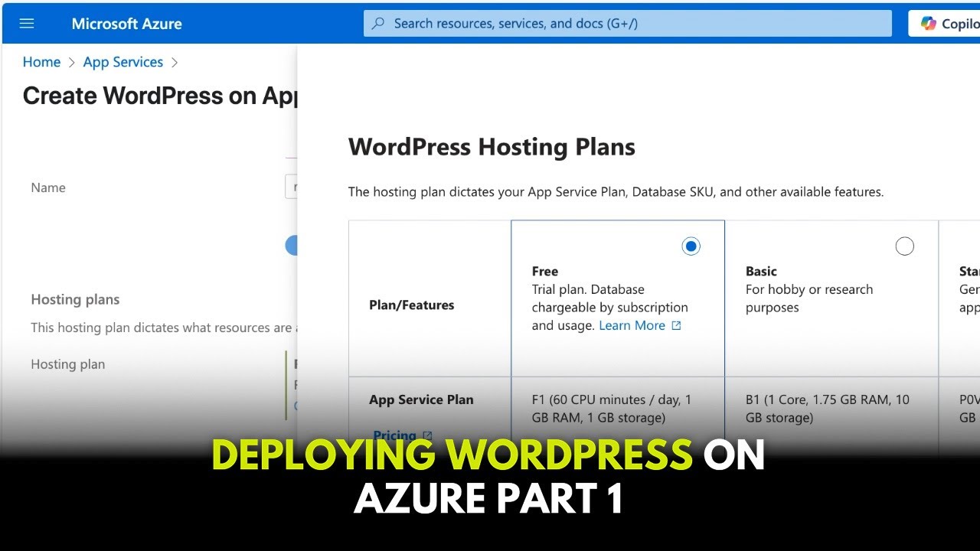Click the App Service Plan row label
980x551 pixels.
pos(421,400)
